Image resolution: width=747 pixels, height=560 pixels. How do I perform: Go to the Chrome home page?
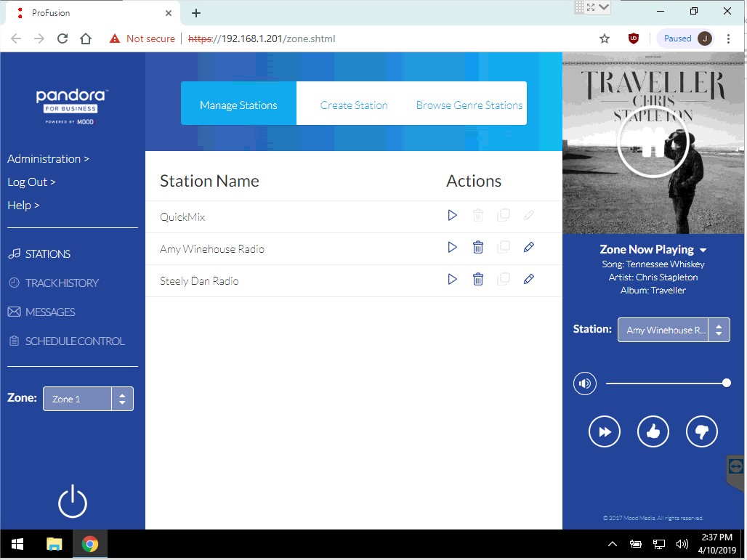click(x=86, y=38)
